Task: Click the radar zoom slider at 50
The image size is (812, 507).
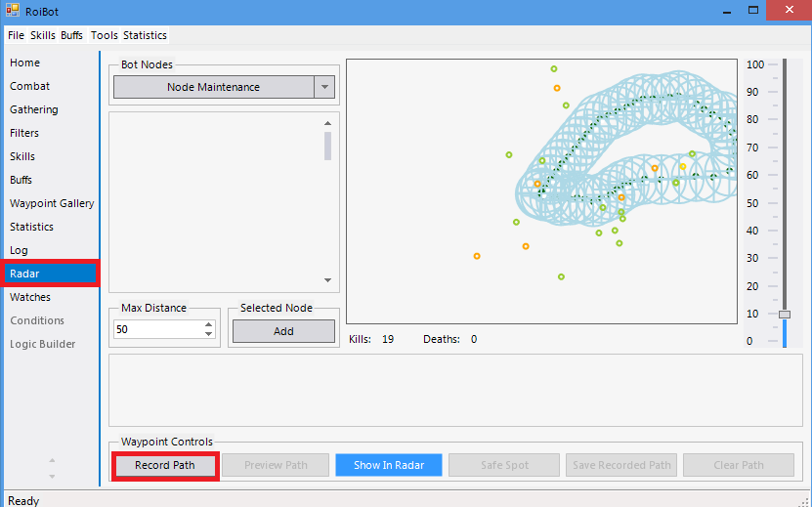Action: pos(785,203)
